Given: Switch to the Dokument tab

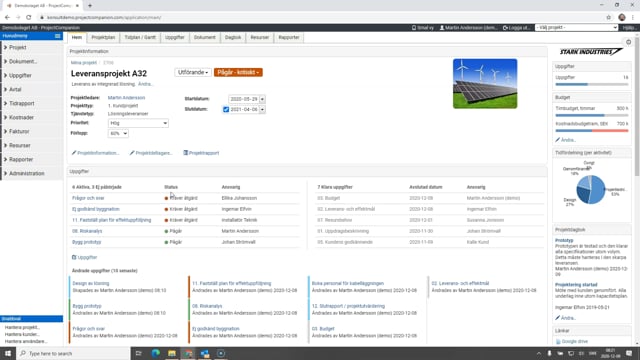Looking at the screenshot, I should (204, 38).
